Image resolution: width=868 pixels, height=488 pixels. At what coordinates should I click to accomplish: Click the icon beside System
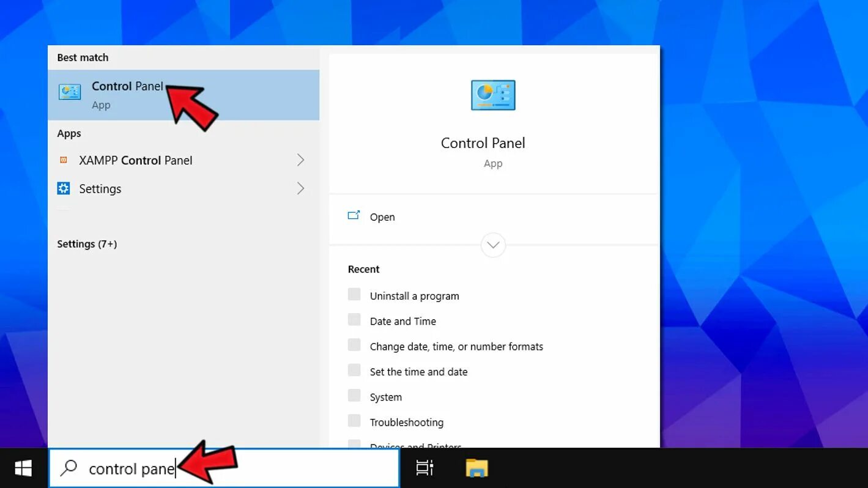pos(354,395)
